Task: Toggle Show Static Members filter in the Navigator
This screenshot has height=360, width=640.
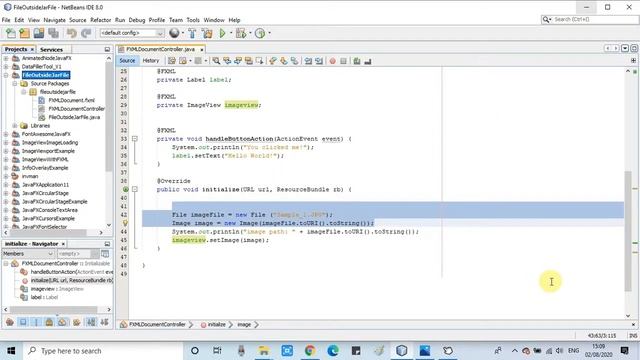Action: click(36, 322)
